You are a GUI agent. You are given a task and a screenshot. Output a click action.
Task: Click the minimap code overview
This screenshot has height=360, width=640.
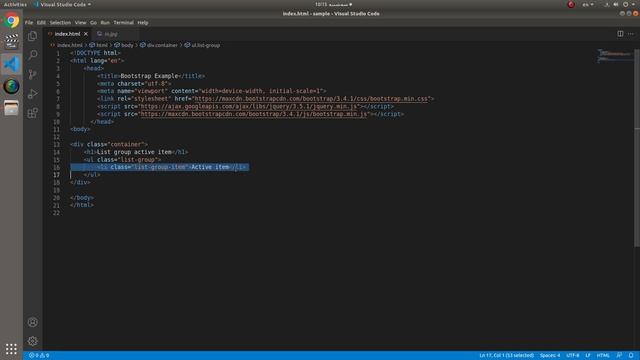click(616, 56)
